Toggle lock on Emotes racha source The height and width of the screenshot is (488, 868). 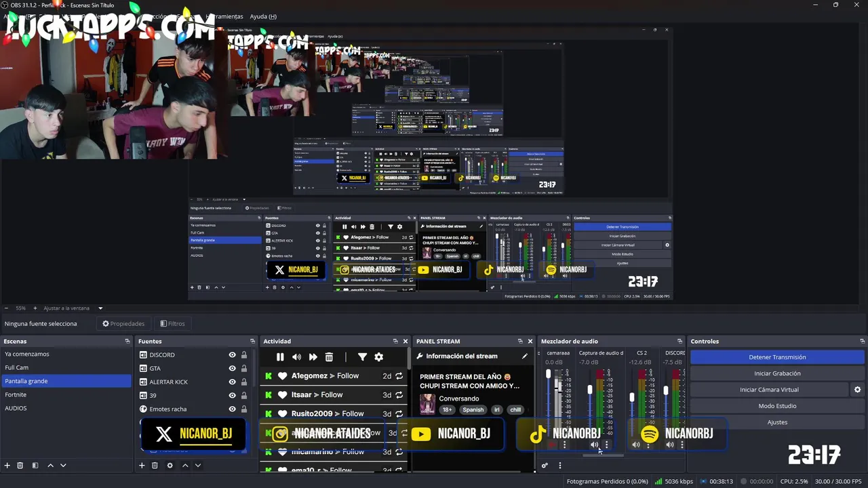[244, 409]
